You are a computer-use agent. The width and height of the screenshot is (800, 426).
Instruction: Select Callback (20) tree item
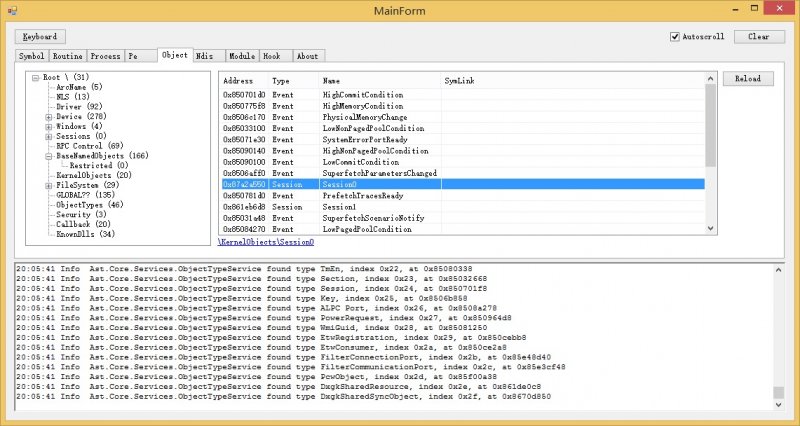[x=83, y=224]
